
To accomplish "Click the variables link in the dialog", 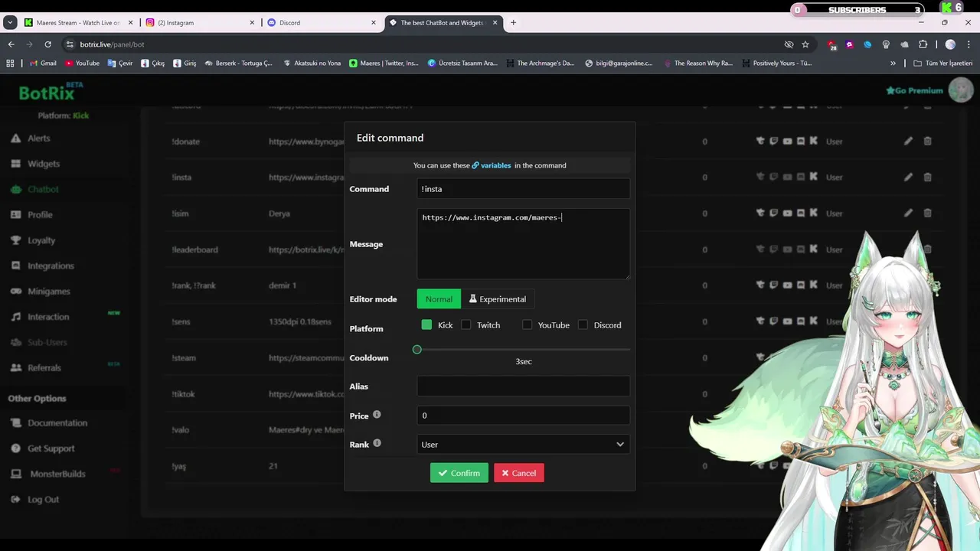I will pyautogui.click(x=491, y=165).
